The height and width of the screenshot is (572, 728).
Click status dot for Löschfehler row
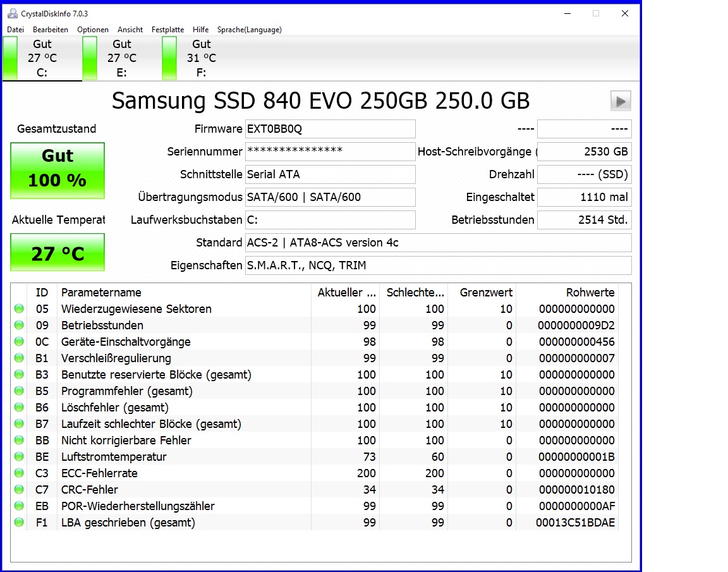pyautogui.click(x=19, y=407)
